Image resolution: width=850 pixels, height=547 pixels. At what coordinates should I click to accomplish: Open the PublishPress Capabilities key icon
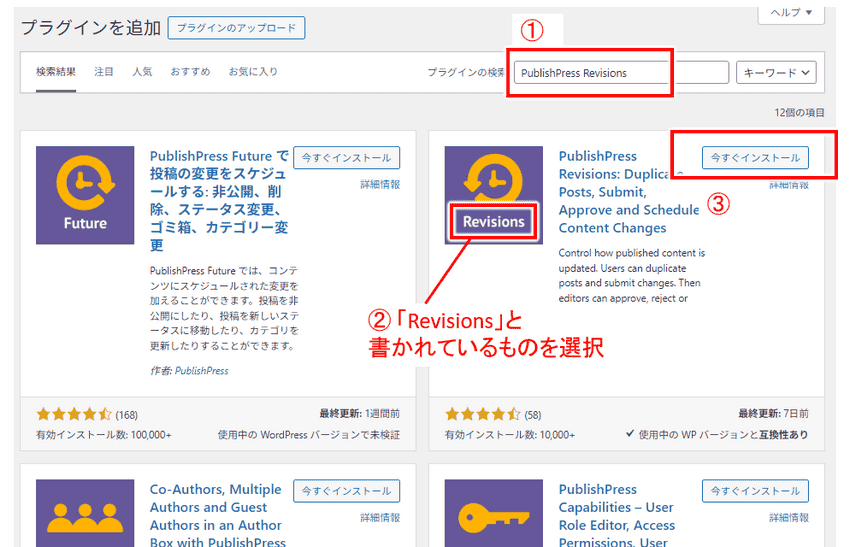(494, 513)
